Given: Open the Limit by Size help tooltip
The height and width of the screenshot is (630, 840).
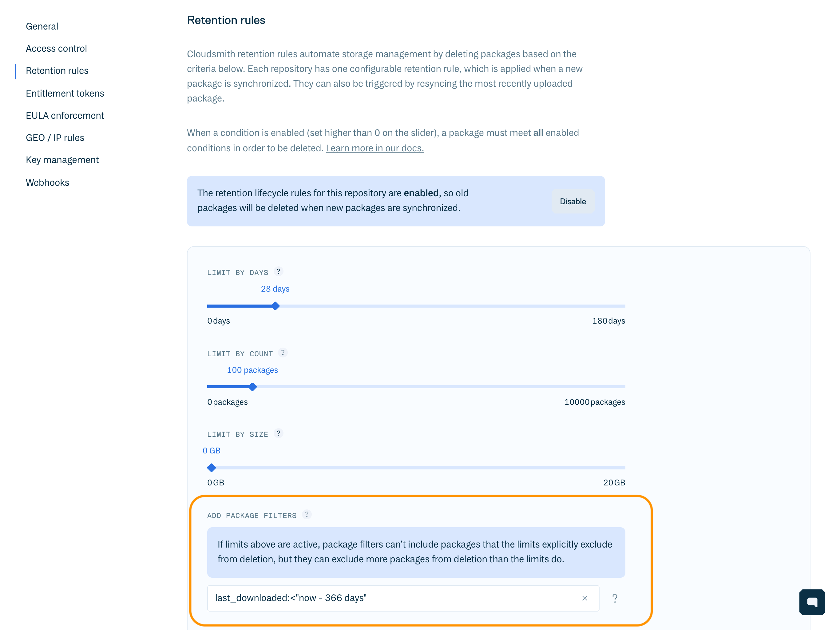Looking at the screenshot, I should tap(279, 433).
